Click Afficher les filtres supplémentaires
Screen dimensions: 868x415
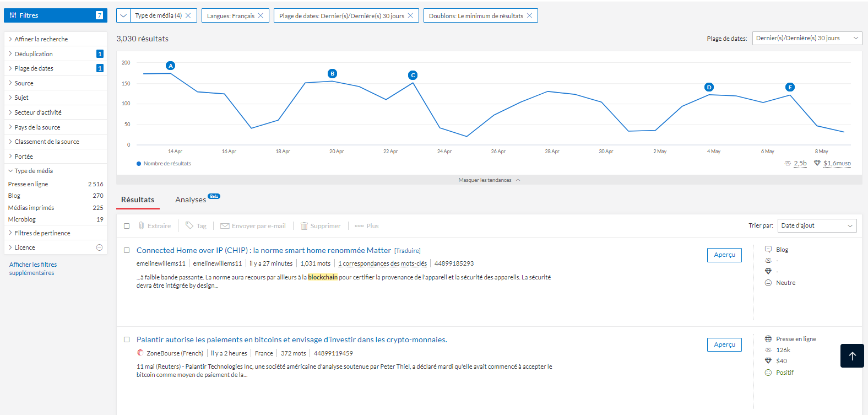click(33, 268)
